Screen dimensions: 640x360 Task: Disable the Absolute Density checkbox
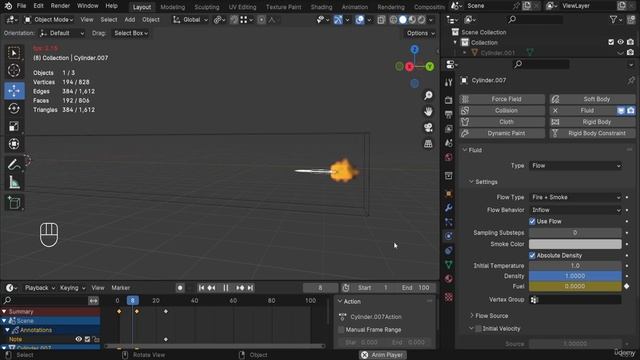[532, 256]
